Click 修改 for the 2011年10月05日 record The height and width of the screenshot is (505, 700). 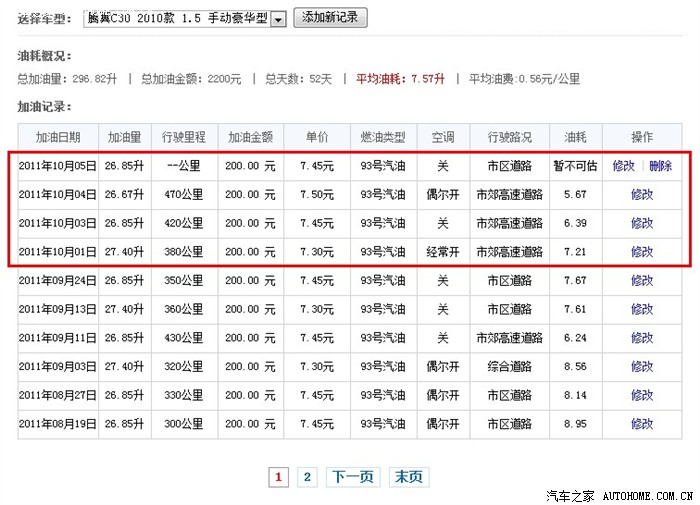(x=623, y=166)
